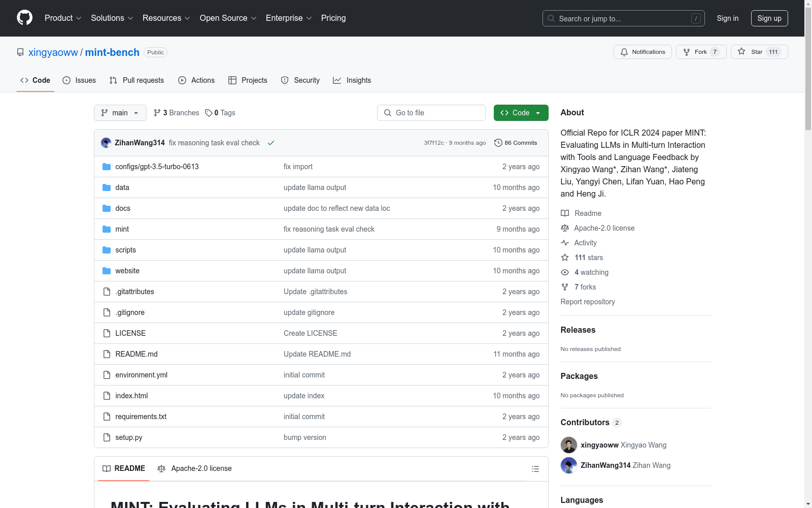The image size is (812, 508).
Task: Click the green checkmark commit status icon
Action: pos(271,143)
